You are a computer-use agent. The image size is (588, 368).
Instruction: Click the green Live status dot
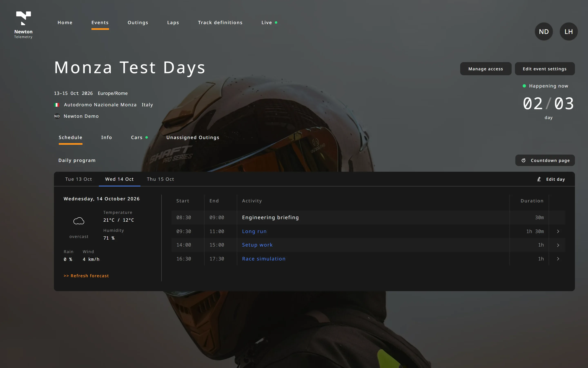[276, 23]
